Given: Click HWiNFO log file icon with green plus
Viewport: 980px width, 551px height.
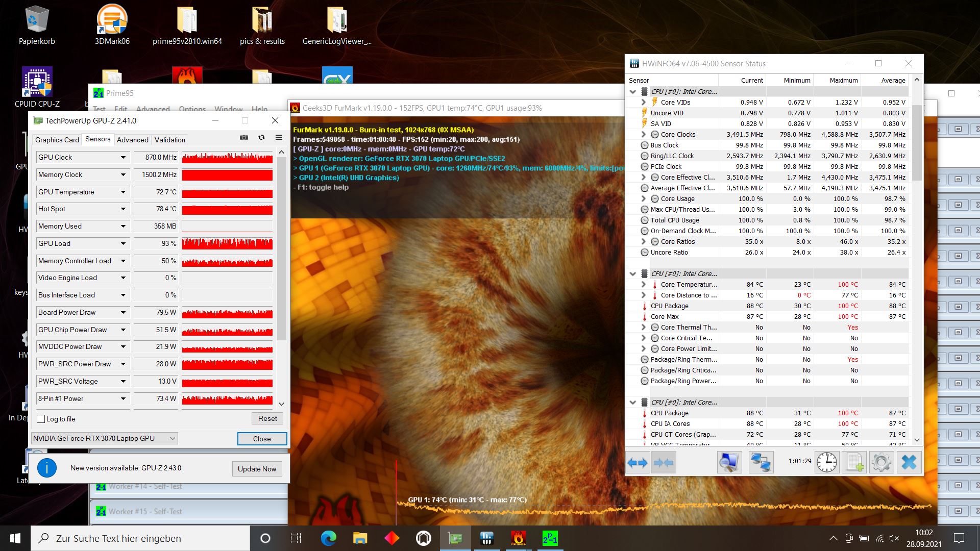Looking at the screenshot, I should (x=854, y=462).
